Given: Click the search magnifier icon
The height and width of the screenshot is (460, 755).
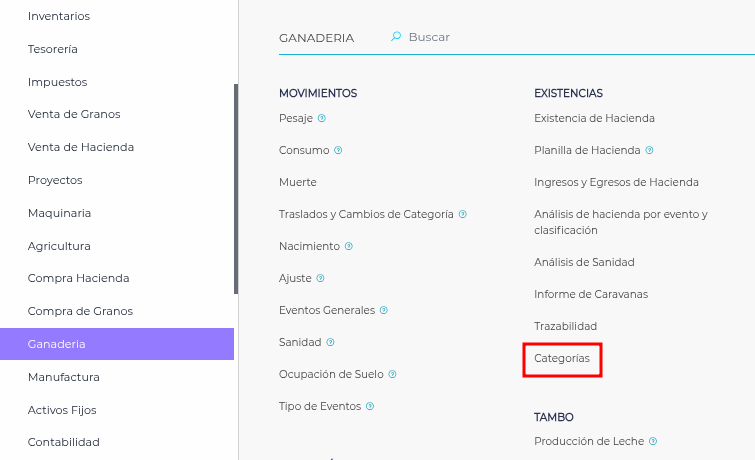Looking at the screenshot, I should pos(396,37).
